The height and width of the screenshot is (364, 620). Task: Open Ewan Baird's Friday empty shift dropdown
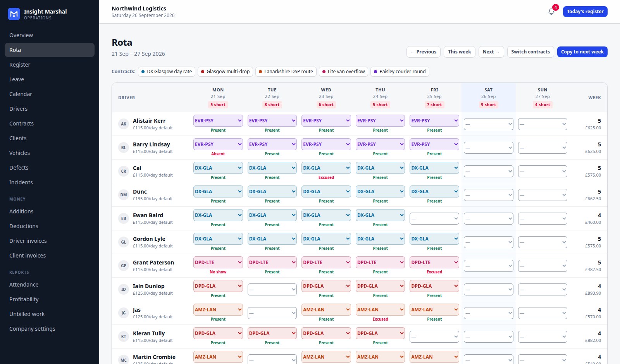click(x=434, y=218)
